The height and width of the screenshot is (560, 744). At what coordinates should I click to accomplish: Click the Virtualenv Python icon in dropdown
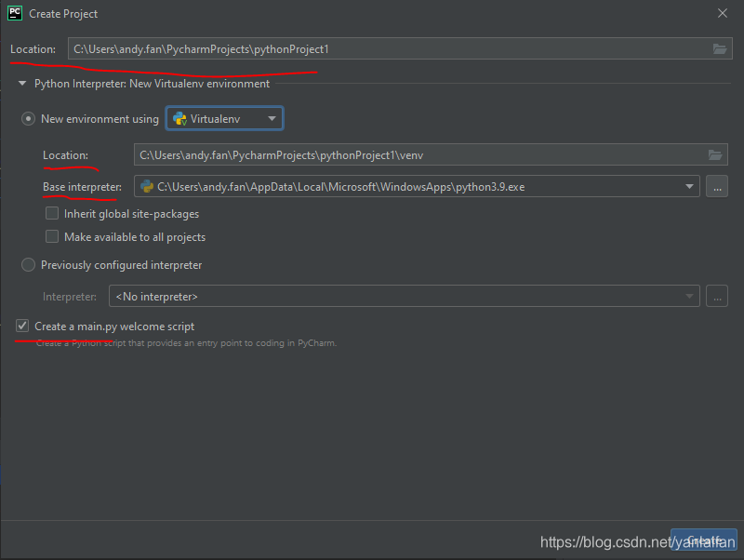click(179, 119)
